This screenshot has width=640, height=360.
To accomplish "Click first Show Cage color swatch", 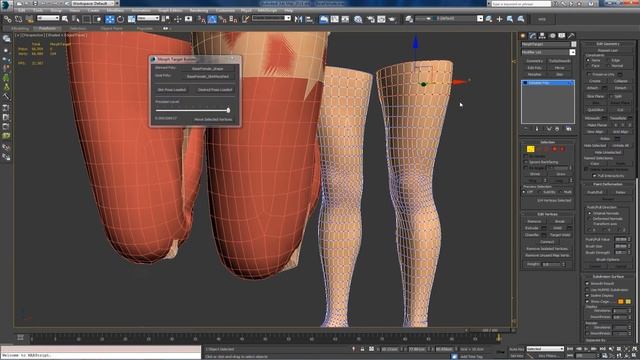I will [620, 302].
